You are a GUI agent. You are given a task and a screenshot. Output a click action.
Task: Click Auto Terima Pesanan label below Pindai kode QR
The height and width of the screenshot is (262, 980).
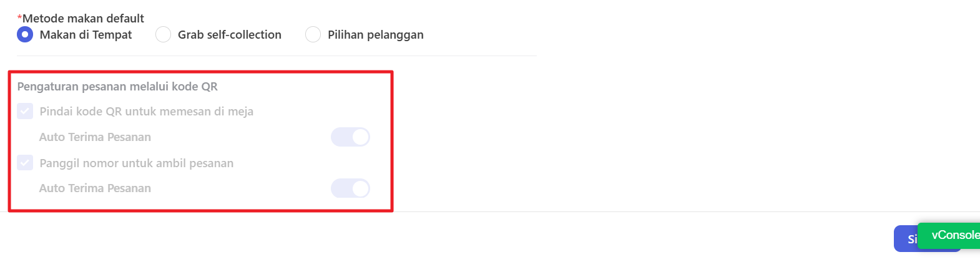[95, 137]
